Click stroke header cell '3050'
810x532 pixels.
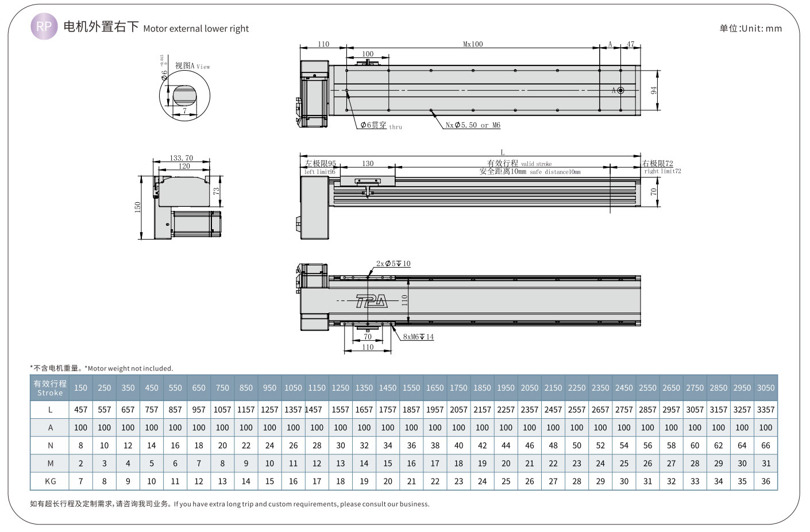click(766, 388)
